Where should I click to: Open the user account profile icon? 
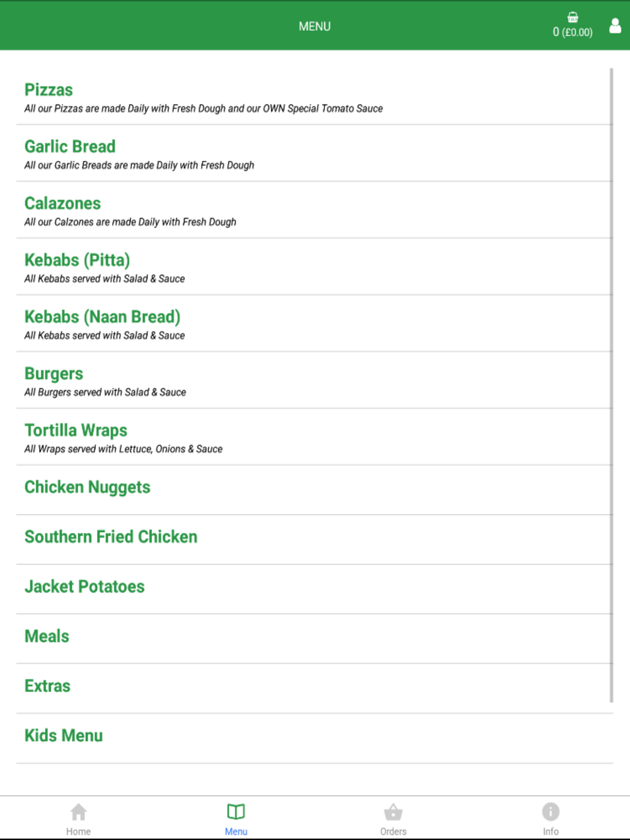click(x=616, y=26)
